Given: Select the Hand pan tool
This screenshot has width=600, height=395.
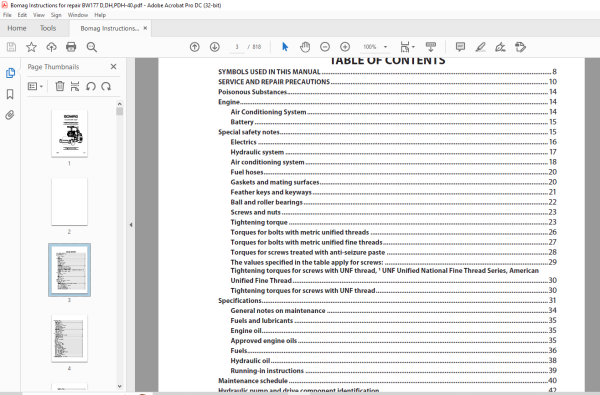Looking at the screenshot, I should [305, 47].
